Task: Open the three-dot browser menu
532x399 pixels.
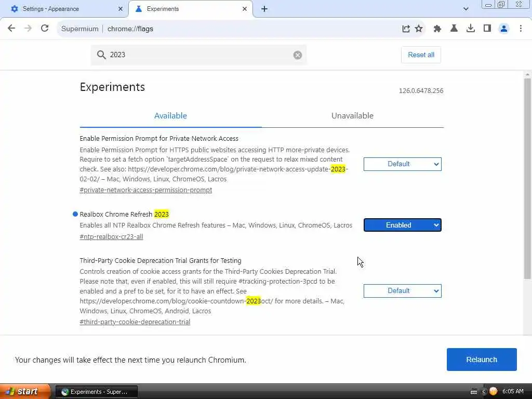Action: pyautogui.click(x=521, y=29)
